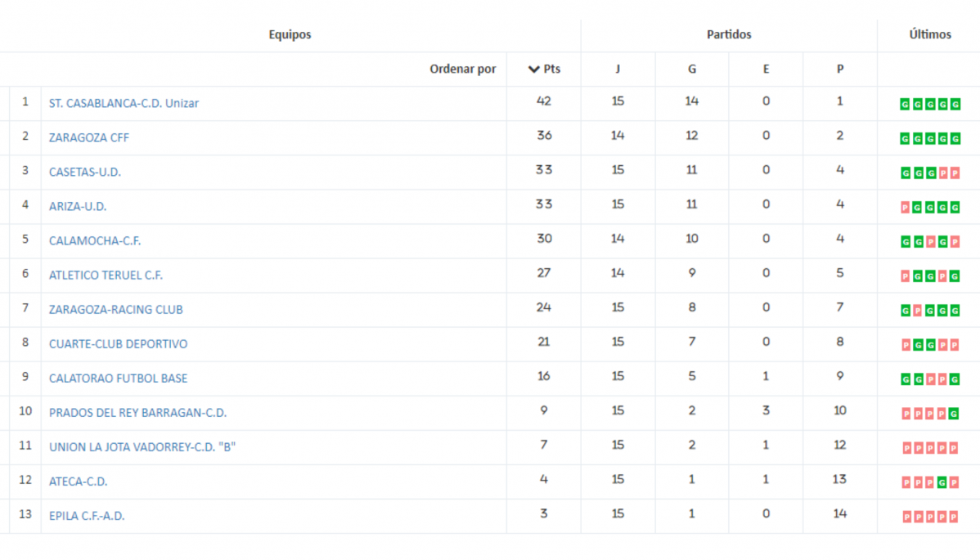Click first green G icon for CALATORAO FUTBOL BASE
980x560 pixels.
click(x=905, y=379)
